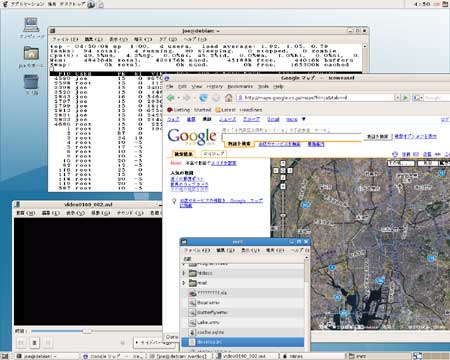Click the browser Stop button
Viewport: 450px width, 360px height.
click(216, 98)
